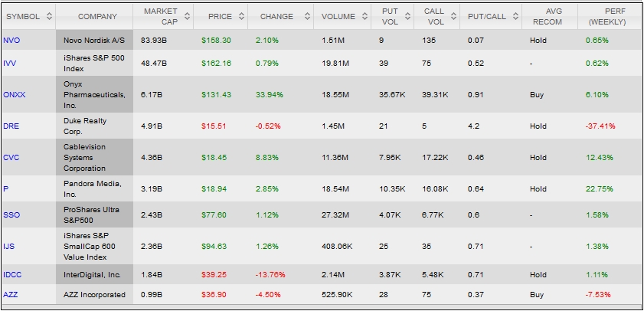Click the $77.60 price value

pos(214,214)
